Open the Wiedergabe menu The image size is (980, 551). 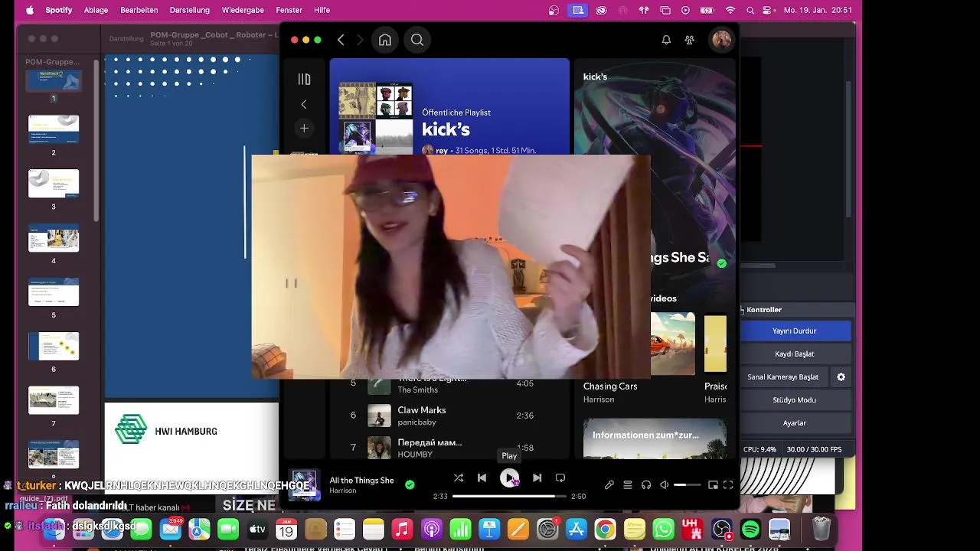coord(243,10)
